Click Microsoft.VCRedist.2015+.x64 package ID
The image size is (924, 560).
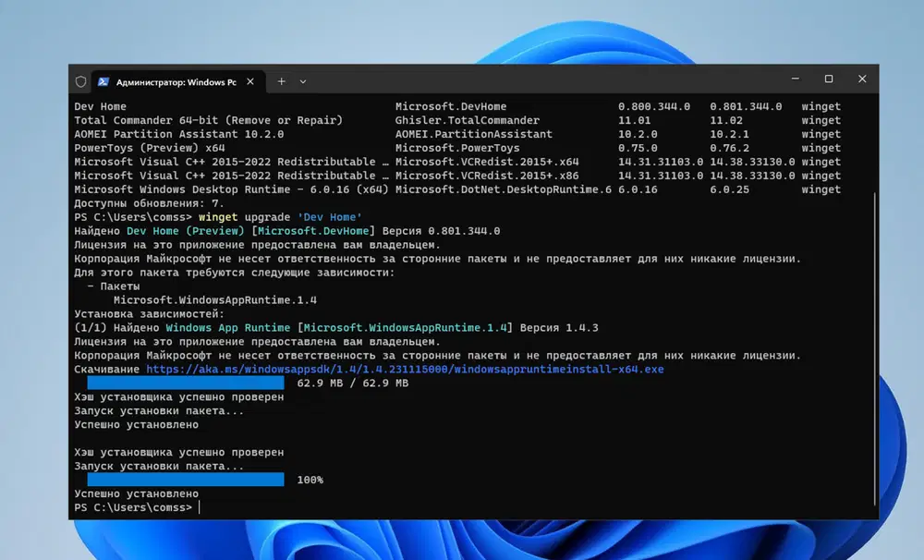point(487,162)
